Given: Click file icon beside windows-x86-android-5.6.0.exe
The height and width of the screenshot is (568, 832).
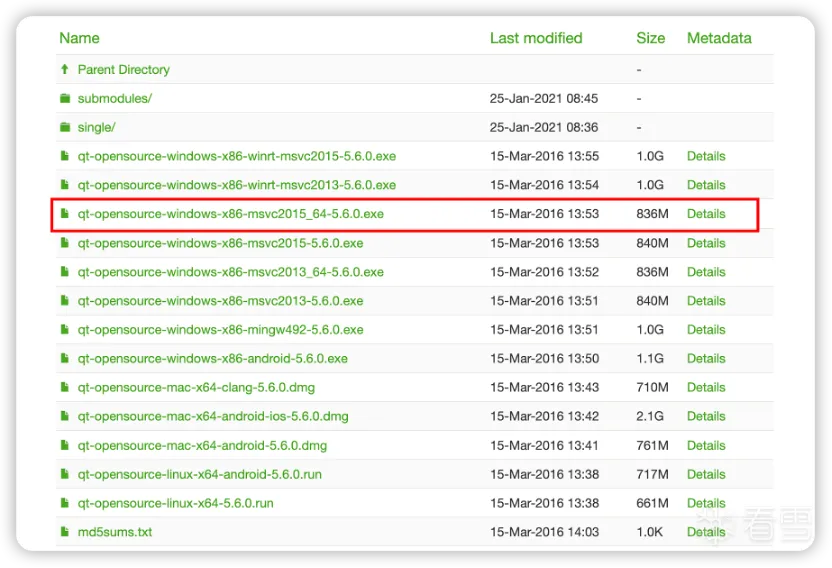Looking at the screenshot, I should pos(65,358).
